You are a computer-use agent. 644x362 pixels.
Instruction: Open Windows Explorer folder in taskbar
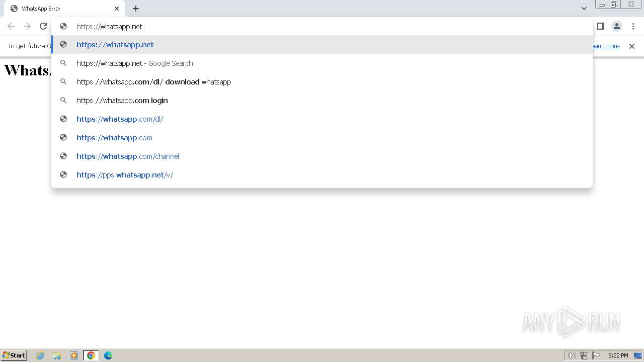(57, 355)
